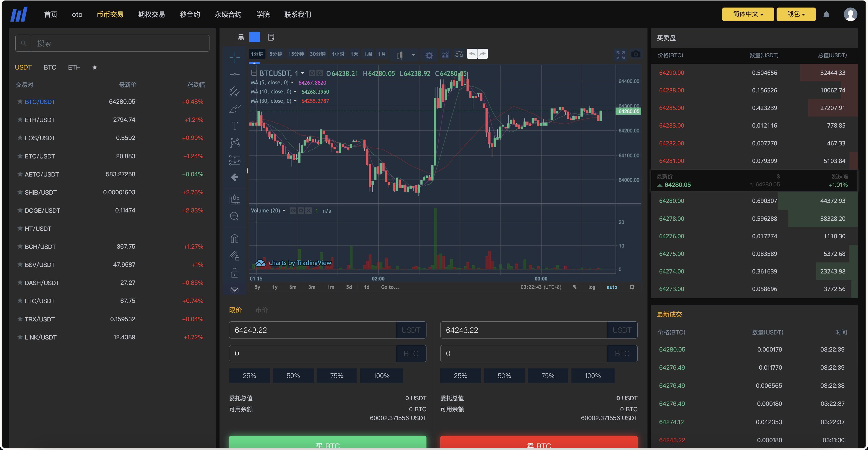Open the indicators panel icon
Image resolution: width=868 pixels, height=450 pixels.
pos(446,54)
